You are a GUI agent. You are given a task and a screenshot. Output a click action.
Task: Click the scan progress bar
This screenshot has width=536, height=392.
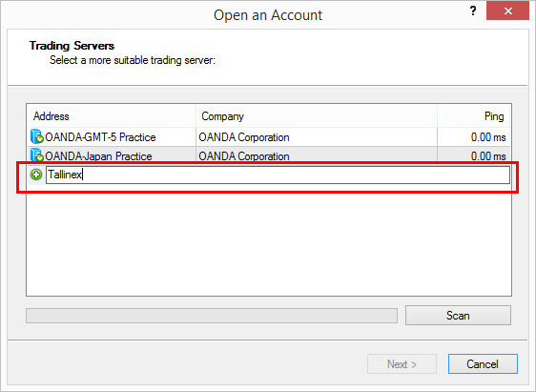pos(212,316)
